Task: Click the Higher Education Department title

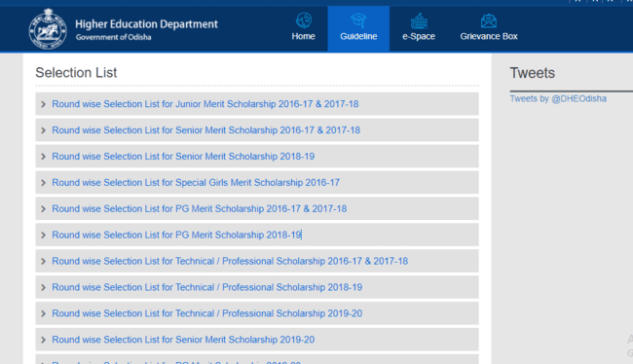Action: [x=146, y=24]
